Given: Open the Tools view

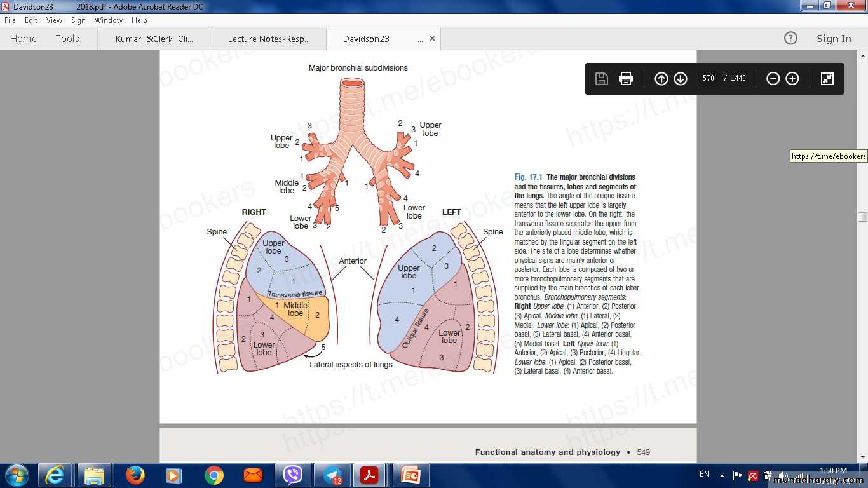Looking at the screenshot, I should [67, 39].
